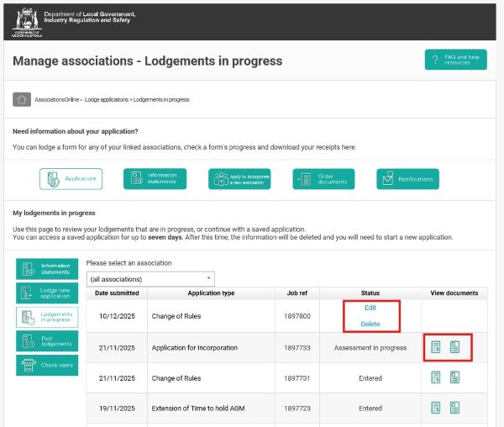This screenshot has width=504, height=427.
Task: Open FAQ and help resources
Action: point(456,60)
